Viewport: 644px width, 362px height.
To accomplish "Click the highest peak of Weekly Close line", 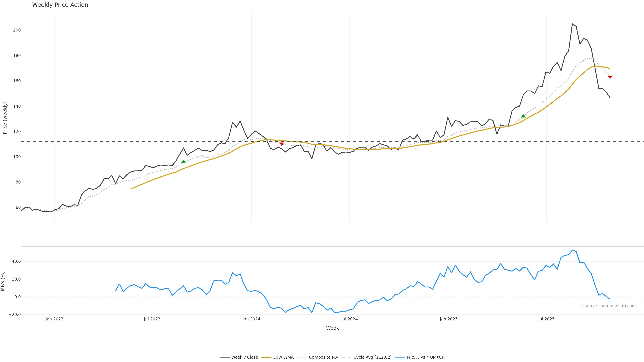I will (572, 24).
